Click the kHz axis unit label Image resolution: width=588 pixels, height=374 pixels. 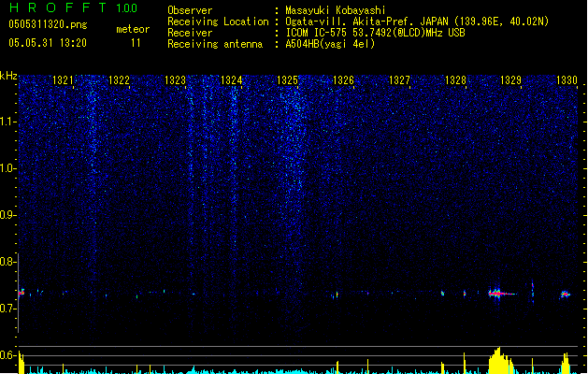click(x=8, y=76)
